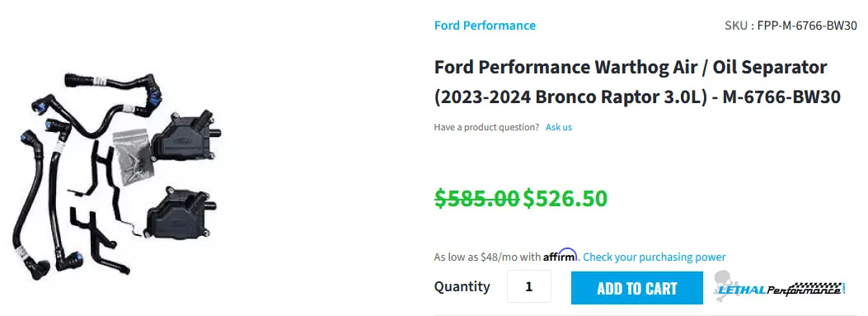Click the hardware bag in product photo

(x=130, y=156)
